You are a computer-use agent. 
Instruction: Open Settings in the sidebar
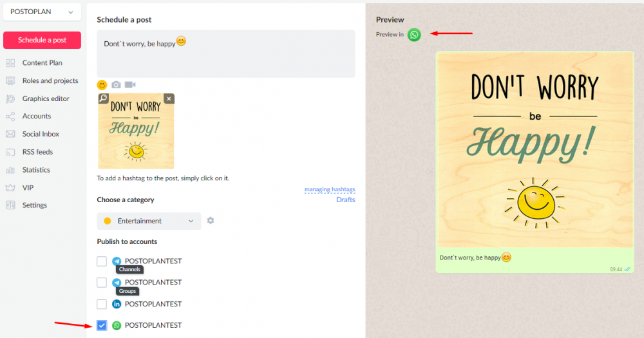[x=35, y=205]
